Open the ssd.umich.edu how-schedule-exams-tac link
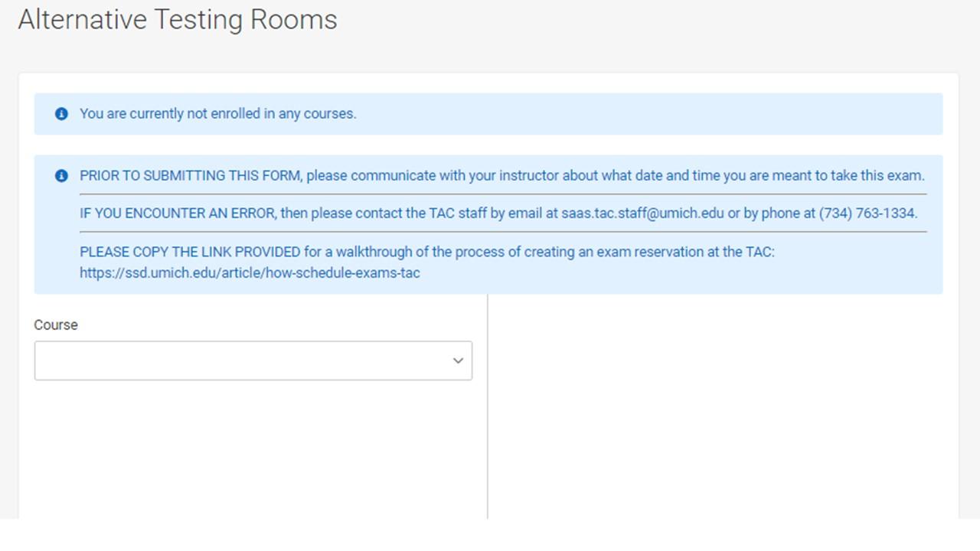Screen dimensions: 980x551 250,272
